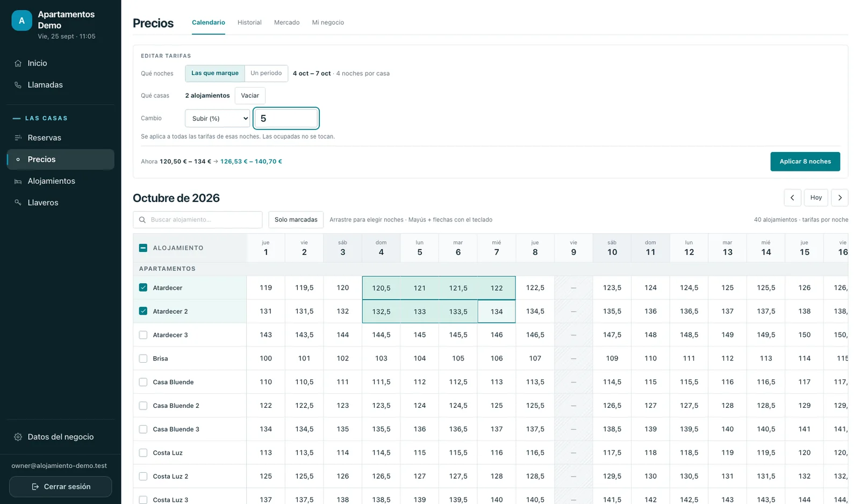Screen dimensions: 860x504
Task: Click Aplicar 8 noches button
Action: (x=805, y=162)
